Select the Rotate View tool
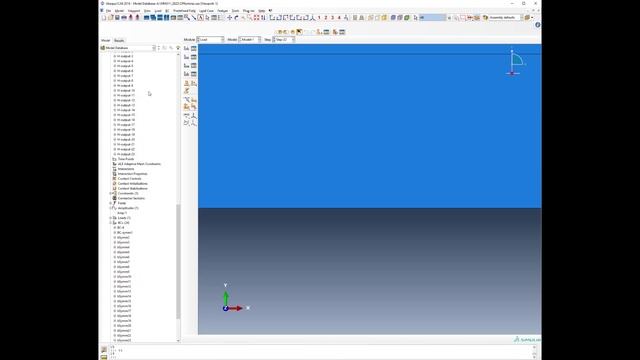640x360 pixels. coord(236,18)
